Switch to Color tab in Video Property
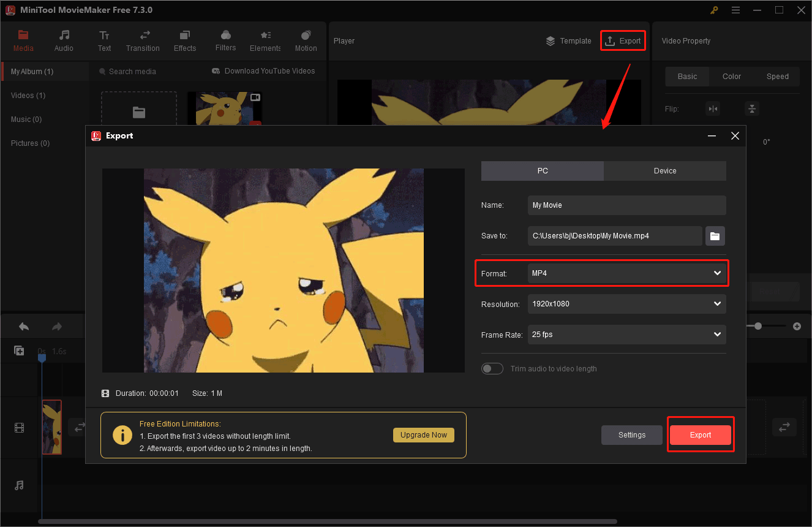Screen dimensions: 812x527 (x=732, y=77)
